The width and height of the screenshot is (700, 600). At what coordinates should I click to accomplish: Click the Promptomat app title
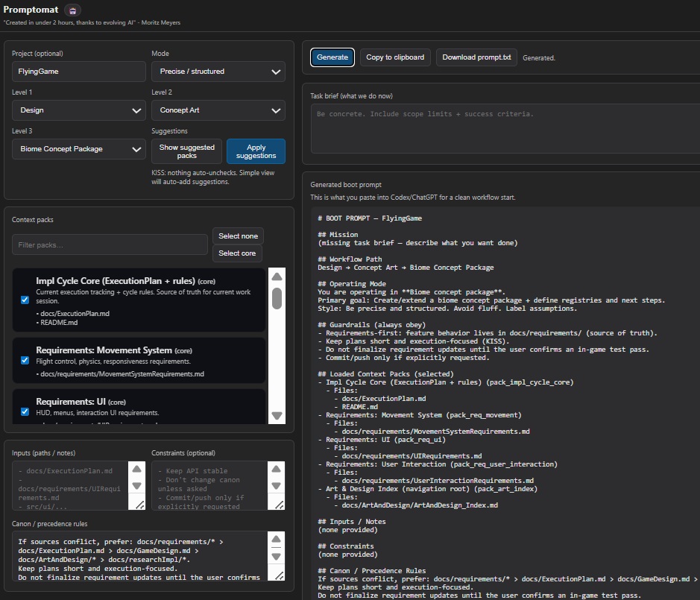click(31, 10)
